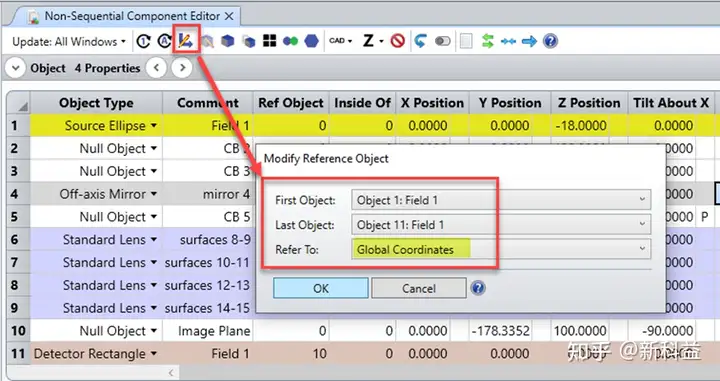Click the blue and green circles icon

tap(291, 41)
